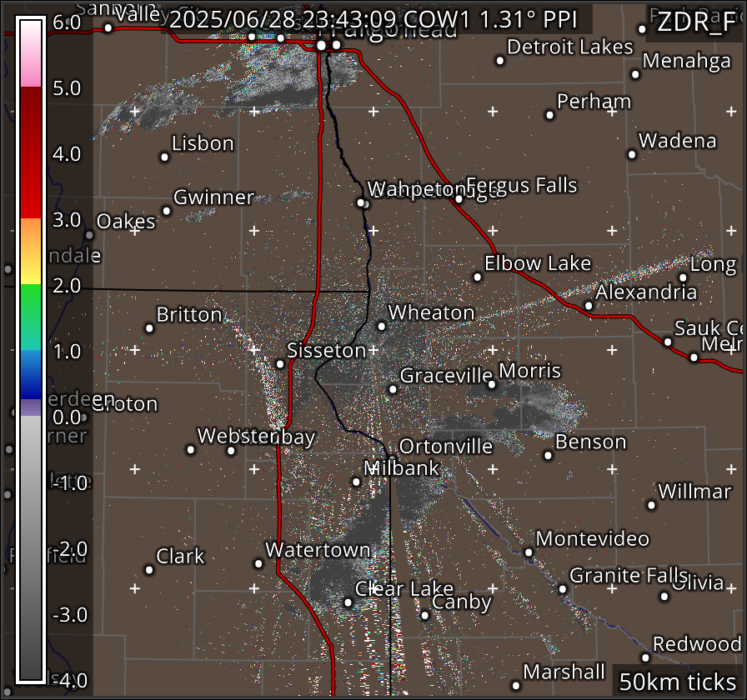Select the Clark city marker dot
This screenshot has height=700, width=747.
(150, 570)
